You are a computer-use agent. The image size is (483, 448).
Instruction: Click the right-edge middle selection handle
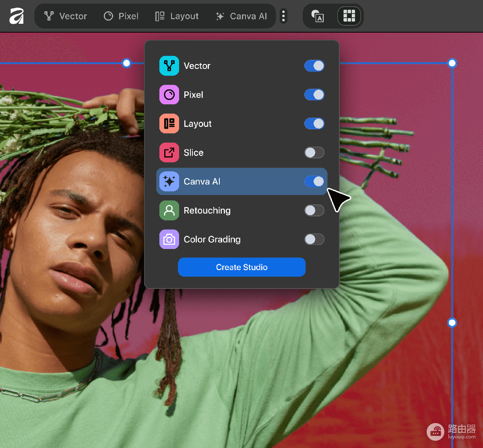[452, 323]
